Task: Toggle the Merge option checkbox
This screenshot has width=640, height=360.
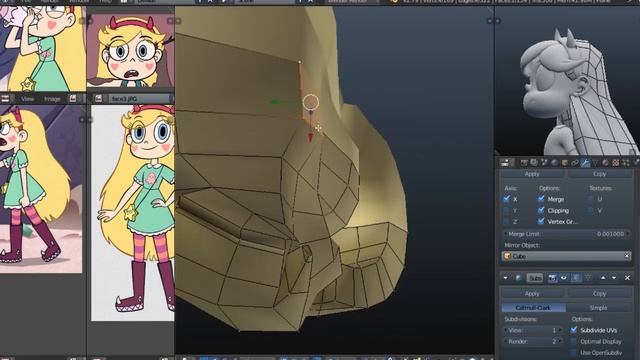Action: point(541,199)
